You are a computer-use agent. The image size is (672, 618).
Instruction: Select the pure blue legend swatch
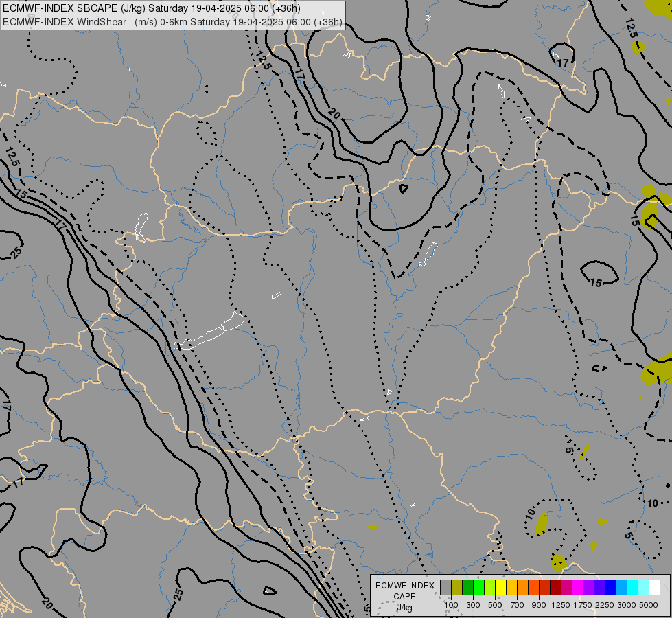[x=611, y=587]
